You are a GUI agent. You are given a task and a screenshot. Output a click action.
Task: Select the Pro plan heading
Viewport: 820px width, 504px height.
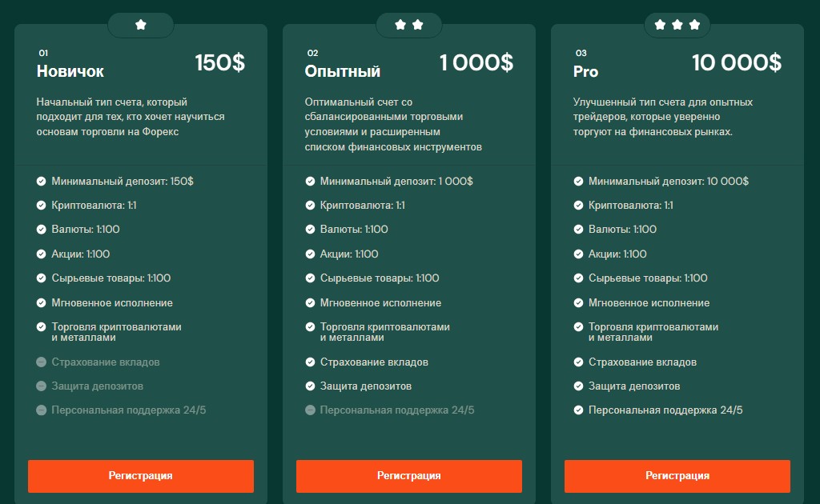click(585, 71)
